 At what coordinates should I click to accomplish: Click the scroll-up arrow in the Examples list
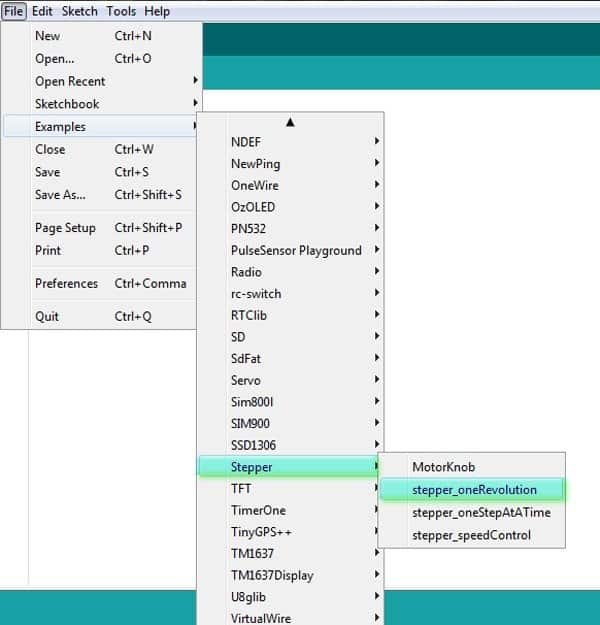point(290,122)
